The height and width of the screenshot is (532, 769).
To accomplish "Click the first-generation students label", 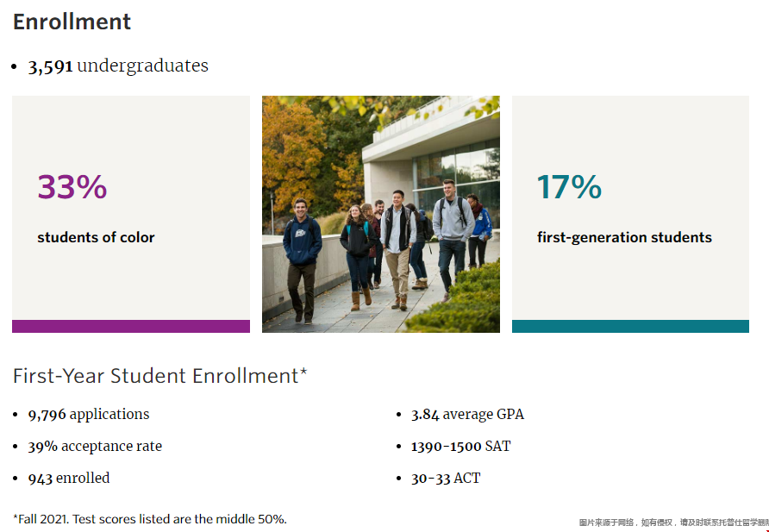I will (624, 237).
